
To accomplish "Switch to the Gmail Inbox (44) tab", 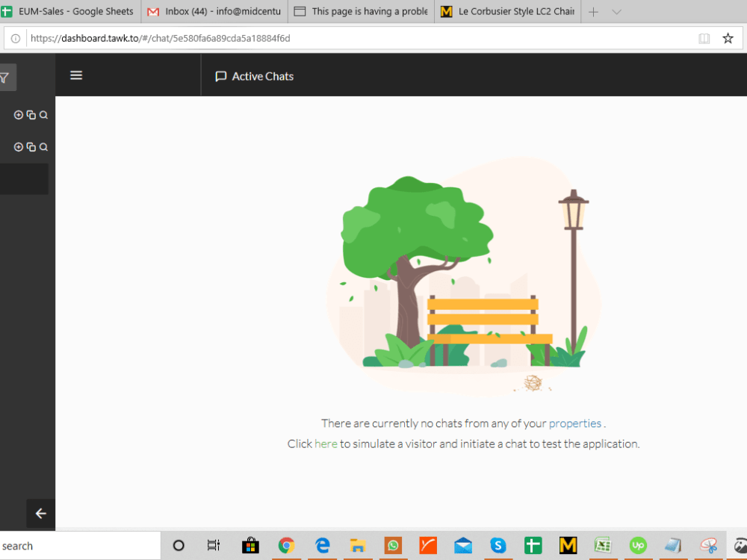I will pyautogui.click(x=214, y=11).
